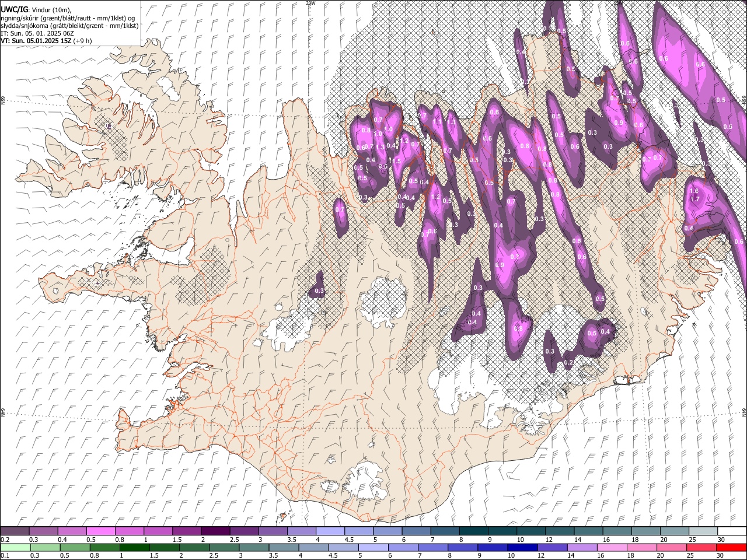Click deep blue 10 swatch on rain scale
The image size is (747, 560).
(x=523, y=547)
